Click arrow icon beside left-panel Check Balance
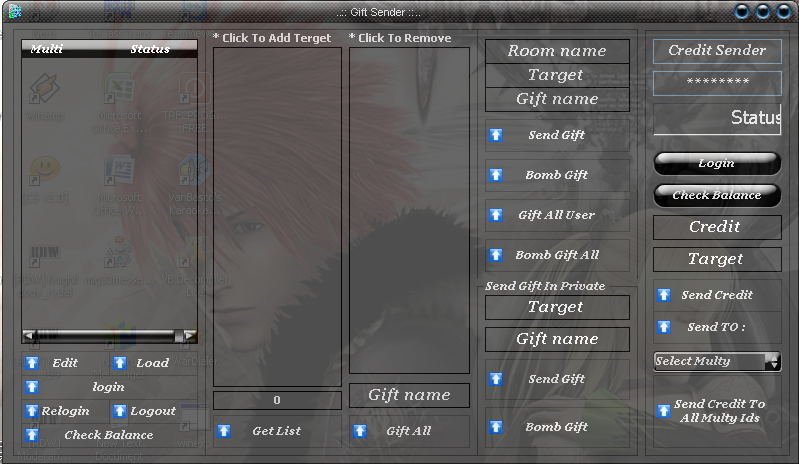Image resolution: width=799 pixels, height=464 pixels. tap(32, 435)
